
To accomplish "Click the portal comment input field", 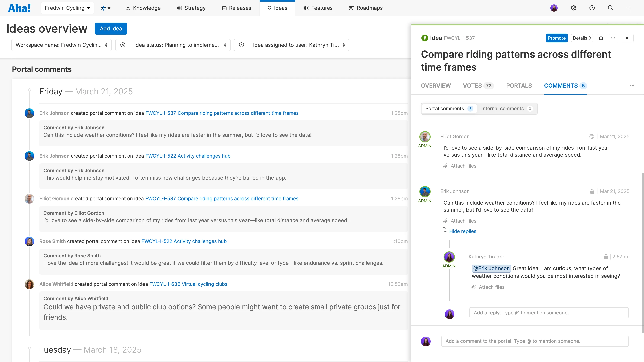I will point(535,341).
